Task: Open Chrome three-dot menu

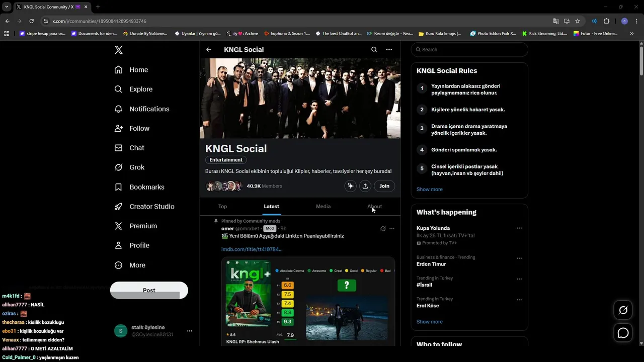Action: tap(637, 21)
